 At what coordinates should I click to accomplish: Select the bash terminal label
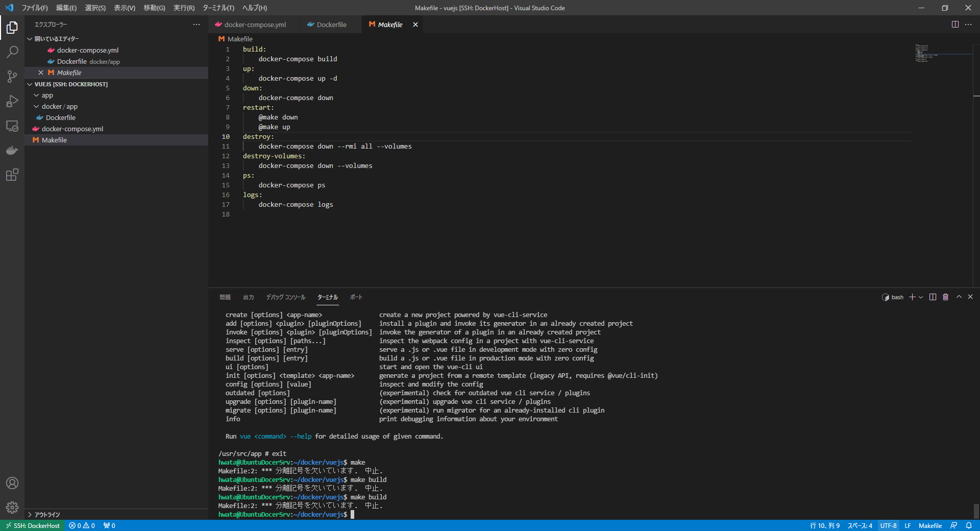(x=893, y=297)
